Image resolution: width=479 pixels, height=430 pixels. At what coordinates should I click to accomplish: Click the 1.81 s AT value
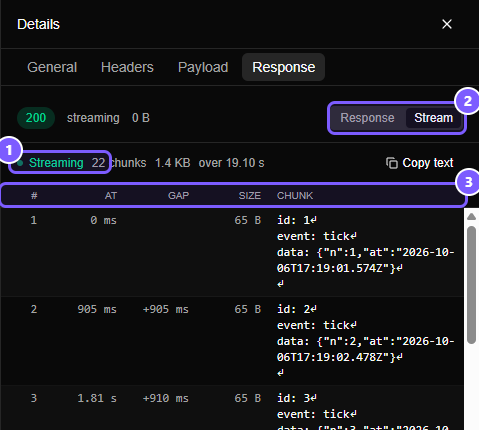coord(97,398)
